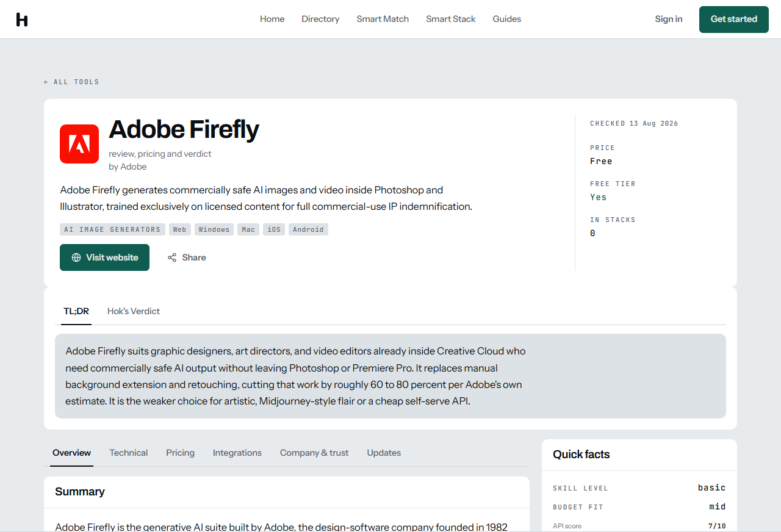Screen dimensions: 781x532
Task: Click the Get started button
Action: coord(734,20)
